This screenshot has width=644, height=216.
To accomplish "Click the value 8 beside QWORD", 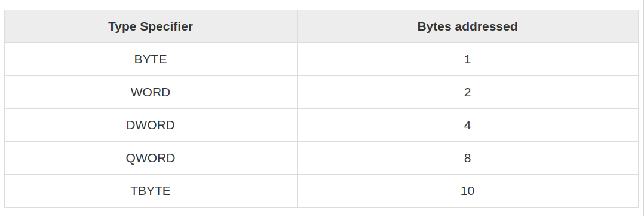I will pos(467,158).
